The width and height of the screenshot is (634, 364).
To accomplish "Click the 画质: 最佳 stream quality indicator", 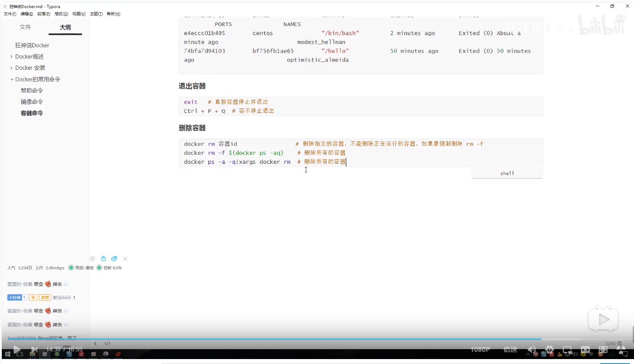I will (x=81, y=268).
